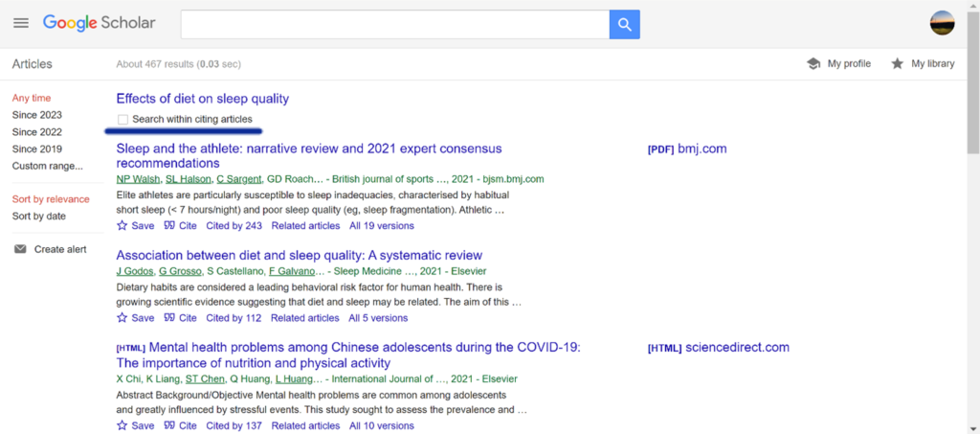This screenshot has width=980, height=434.
Task: Open the account profile avatar
Action: [x=942, y=23]
